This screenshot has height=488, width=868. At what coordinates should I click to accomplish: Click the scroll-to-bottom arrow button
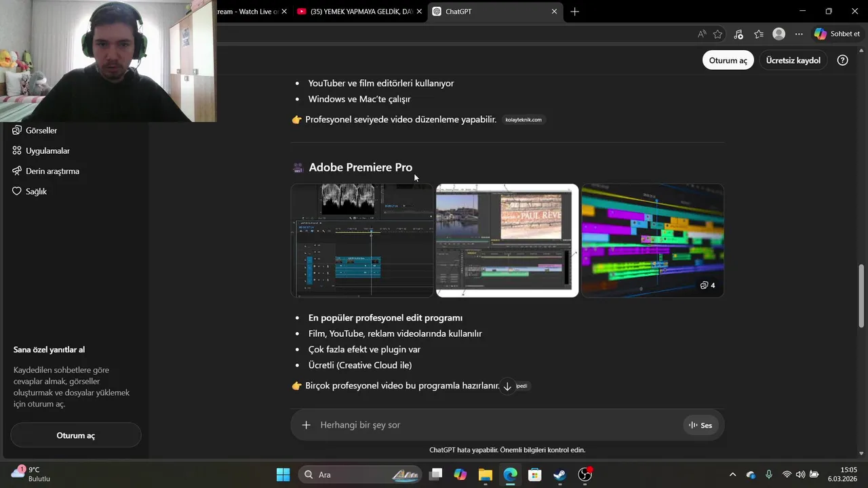coord(507,386)
